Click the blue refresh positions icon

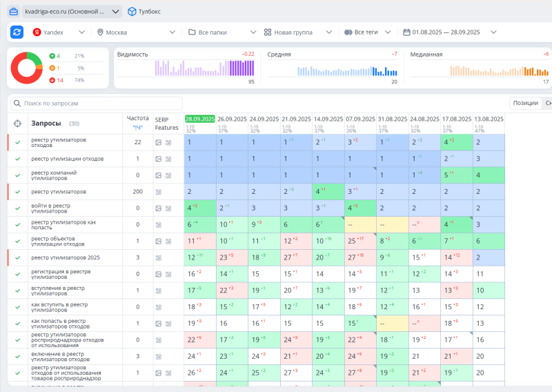[17, 32]
